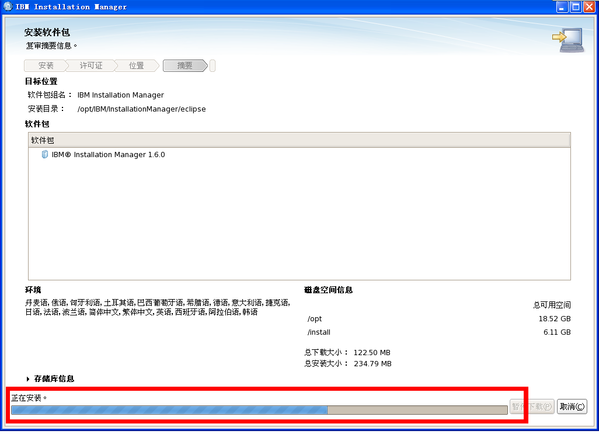This screenshot has width=599, height=434.
Task: Select the 摘要 wizard step
Action: coord(185,66)
